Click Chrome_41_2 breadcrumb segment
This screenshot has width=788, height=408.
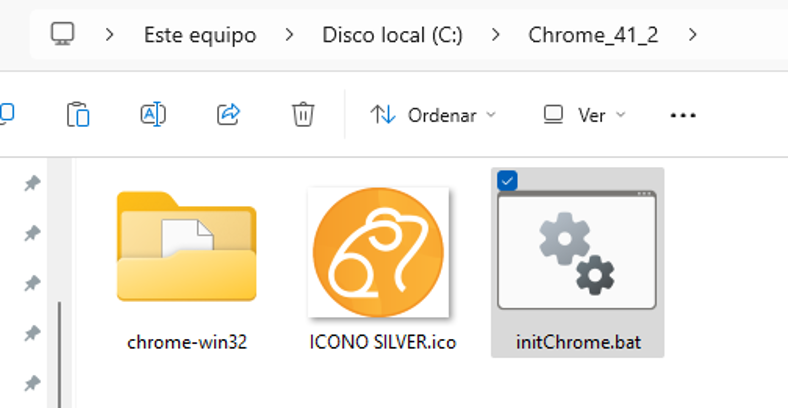point(593,35)
